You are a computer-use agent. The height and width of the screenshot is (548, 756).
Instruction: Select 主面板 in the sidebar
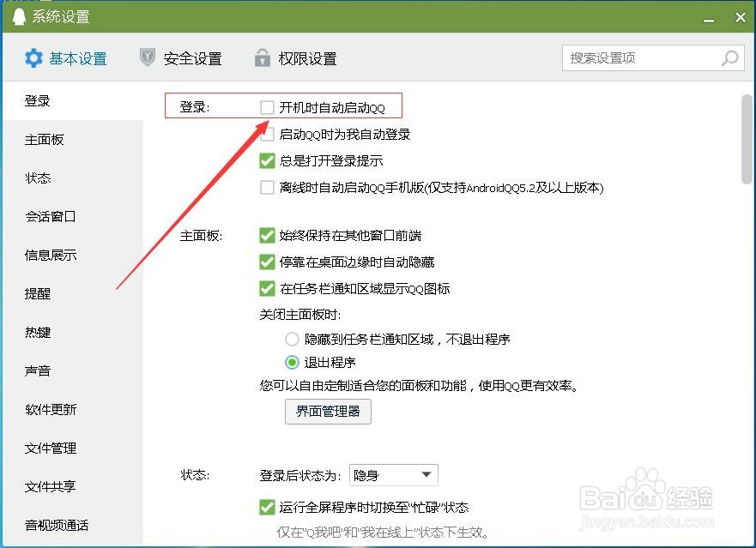pyautogui.click(x=73, y=139)
